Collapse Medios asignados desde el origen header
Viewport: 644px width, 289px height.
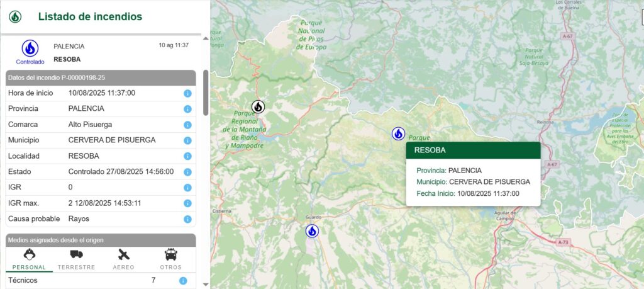101,240
